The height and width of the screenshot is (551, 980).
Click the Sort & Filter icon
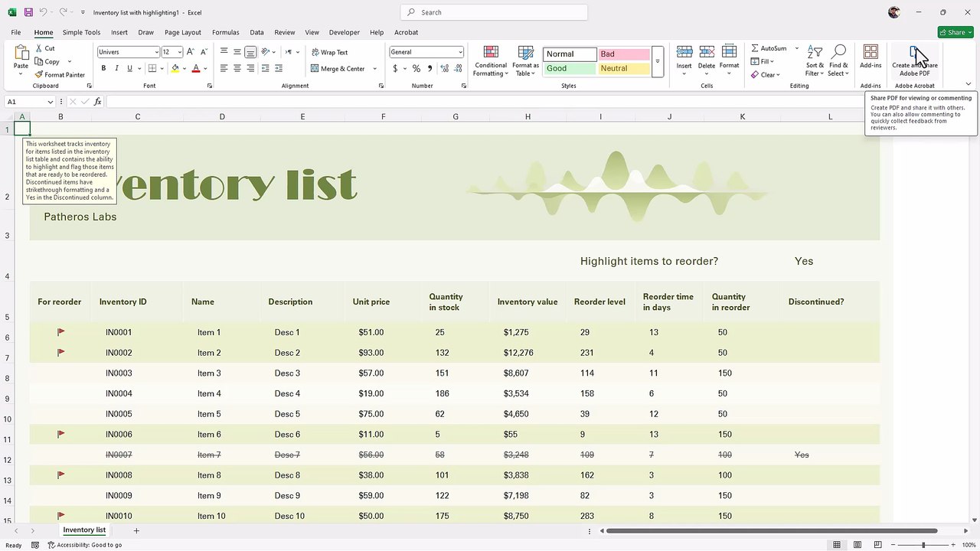(x=815, y=60)
